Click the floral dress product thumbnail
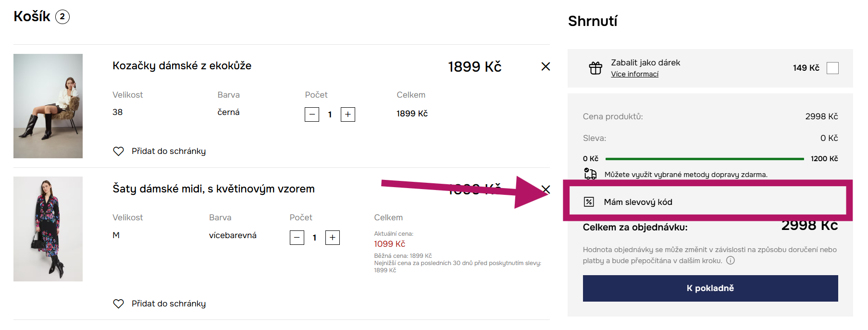868x330 pixels. pyautogui.click(x=48, y=229)
